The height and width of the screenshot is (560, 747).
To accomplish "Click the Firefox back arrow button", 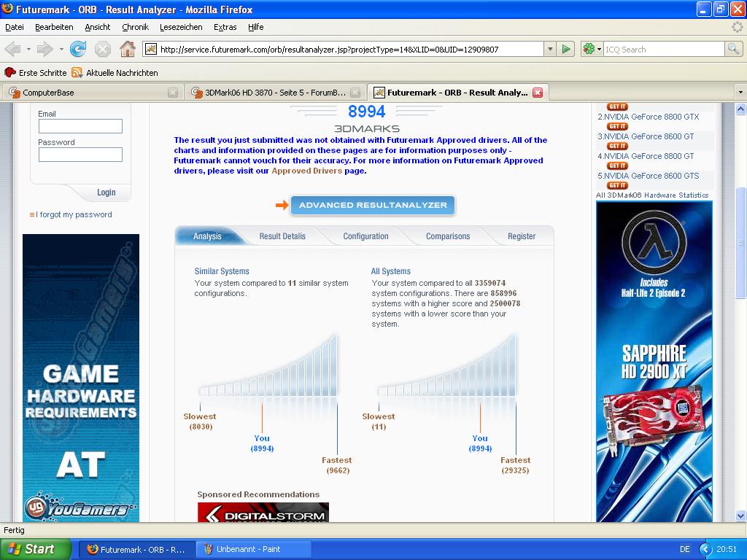I will [12, 49].
